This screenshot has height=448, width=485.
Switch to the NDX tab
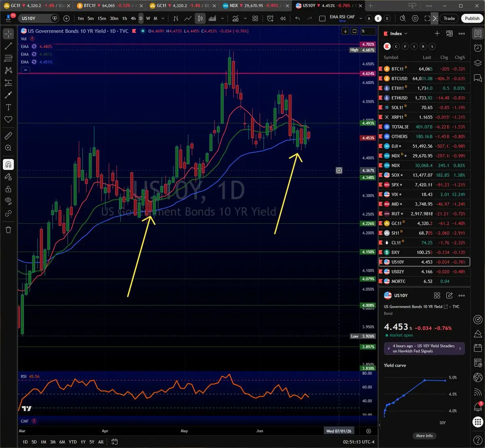click(x=255, y=6)
